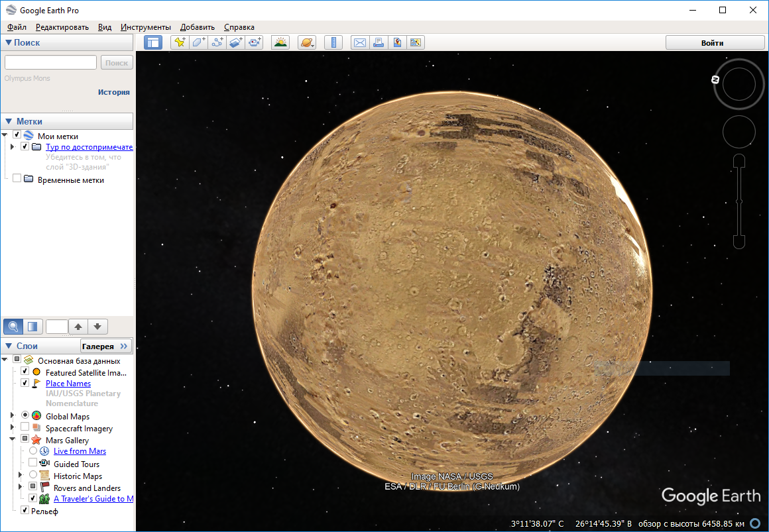The image size is (769, 532).
Task: Add a placemark with the pin icon
Action: [180, 42]
